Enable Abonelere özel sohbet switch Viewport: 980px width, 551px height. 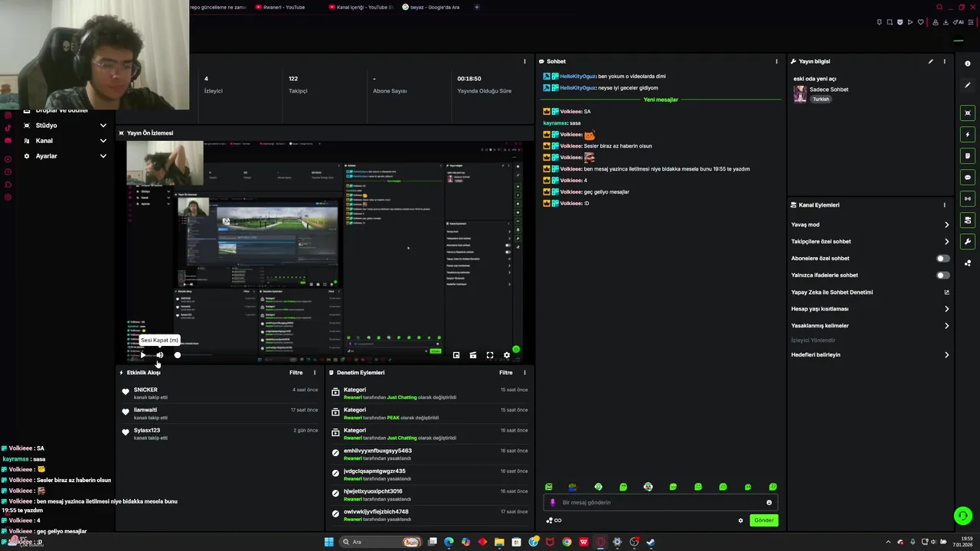pyautogui.click(x=943, y=259)
